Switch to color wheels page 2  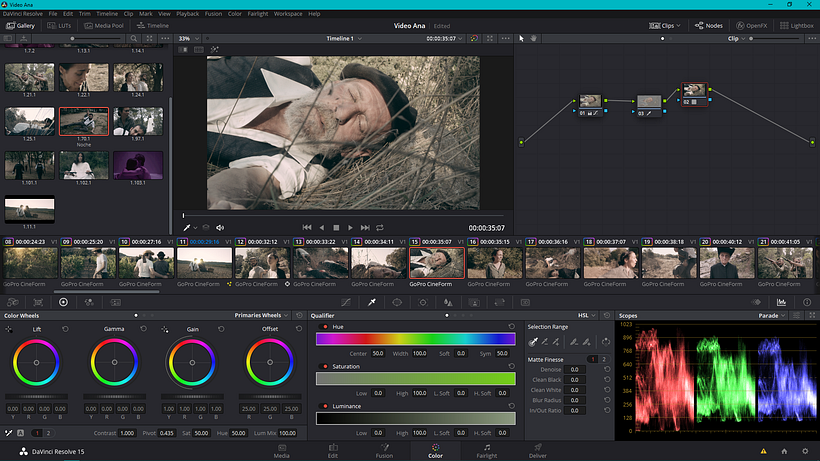coord(48,433)
